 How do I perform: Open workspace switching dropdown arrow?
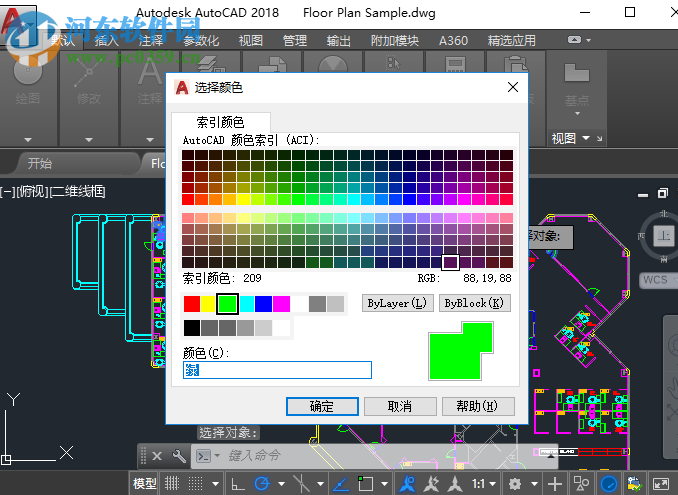(534, 484)
